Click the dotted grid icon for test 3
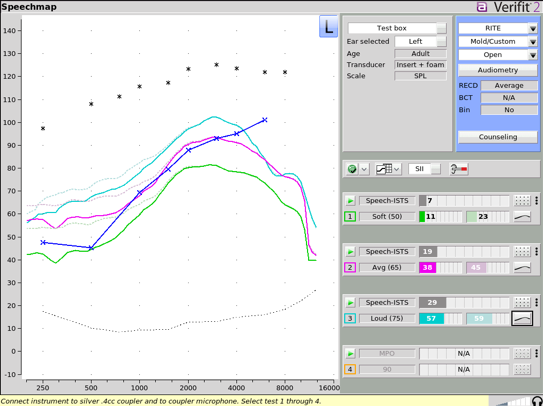The height and width of the screenshot is (406, 543). tap(522, 302)
